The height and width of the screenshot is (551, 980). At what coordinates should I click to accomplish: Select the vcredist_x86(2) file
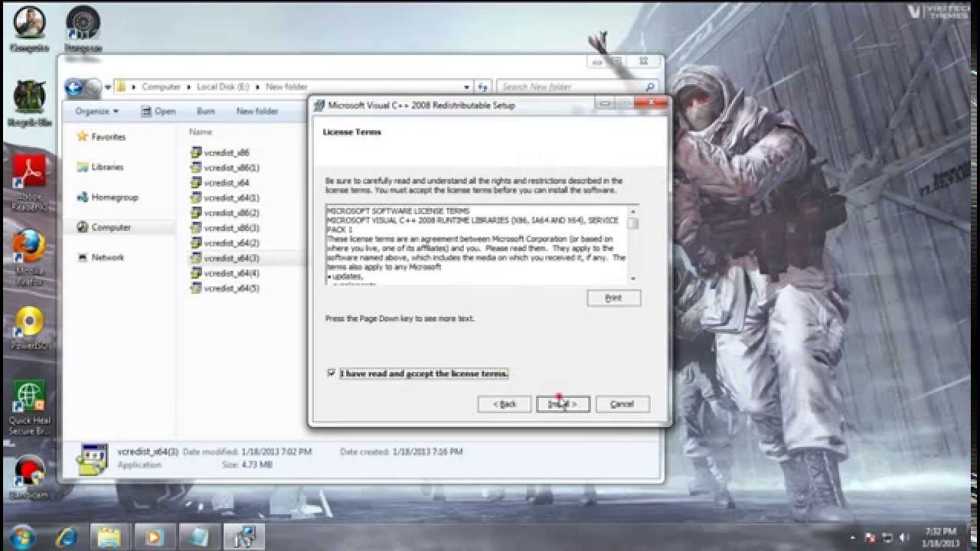pyautogui.click(x=225, y=213)
